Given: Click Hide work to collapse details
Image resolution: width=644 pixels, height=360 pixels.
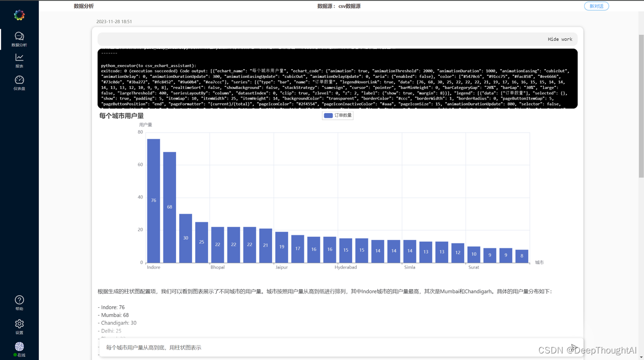Looking at the screenshot, I should coord(560,39).
